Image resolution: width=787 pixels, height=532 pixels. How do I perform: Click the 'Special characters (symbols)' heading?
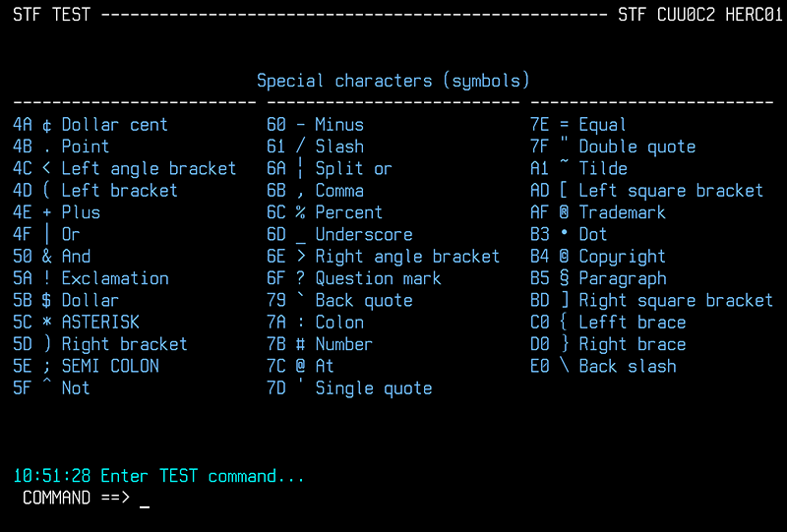(393, 81)
